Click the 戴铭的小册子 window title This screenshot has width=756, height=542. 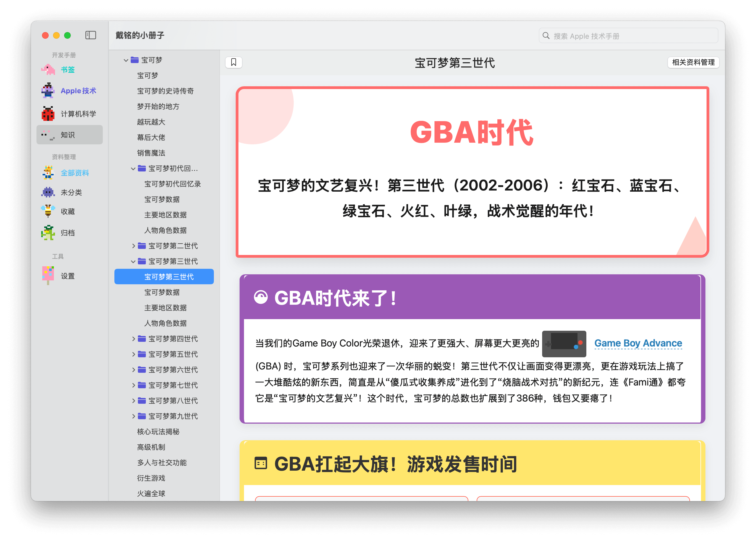[x=140, y=35]
